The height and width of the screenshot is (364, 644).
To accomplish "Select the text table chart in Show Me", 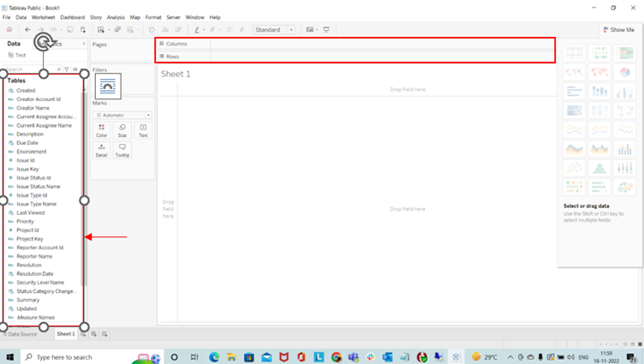I will [574, 53].
